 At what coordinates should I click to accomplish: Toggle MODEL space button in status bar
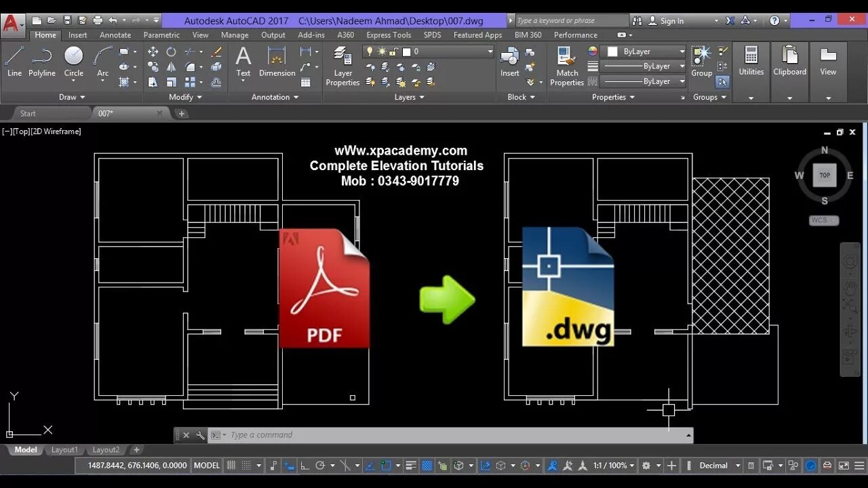coord(207,466)
